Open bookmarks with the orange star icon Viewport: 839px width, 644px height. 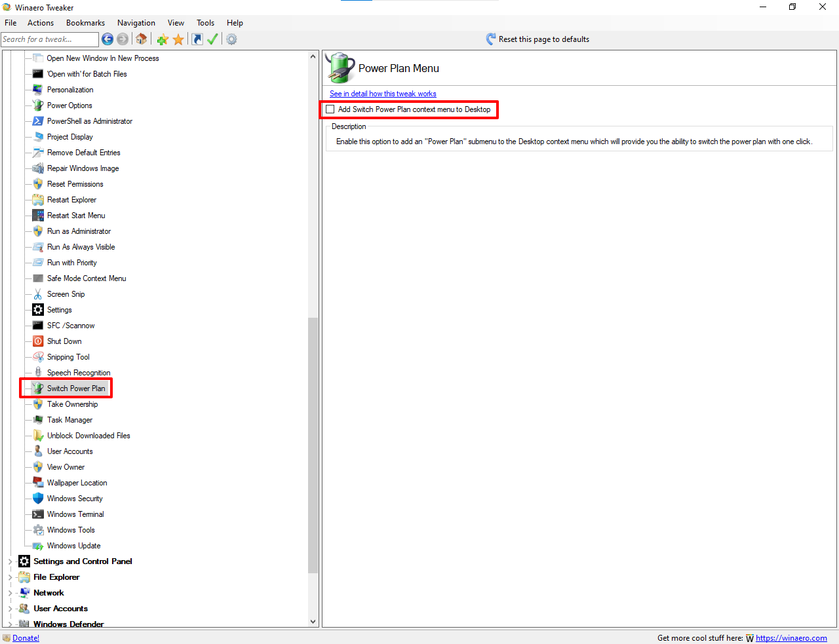pos(178,39)
